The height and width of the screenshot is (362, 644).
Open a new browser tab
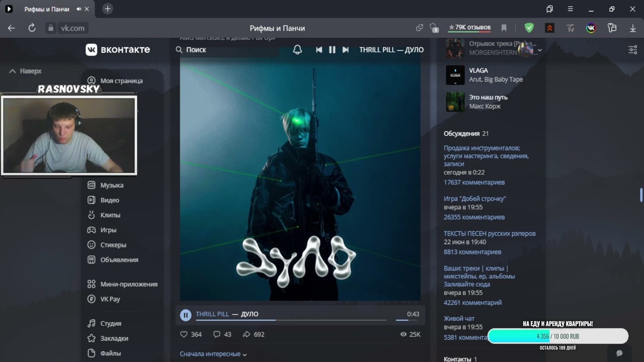[108, 9]
